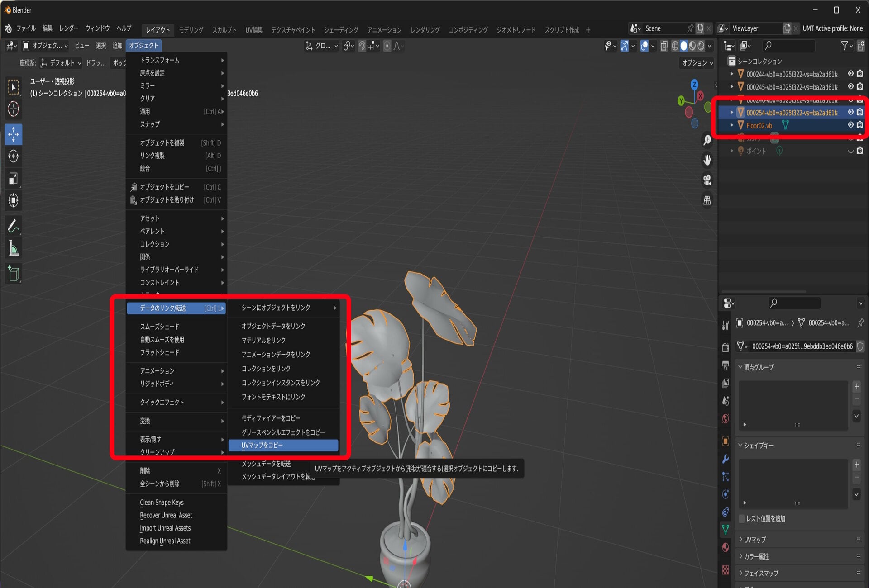This screenshot has height=588, width=869.
Task: Open the デフォルト orientation dropdown
Action: (61, 63)
